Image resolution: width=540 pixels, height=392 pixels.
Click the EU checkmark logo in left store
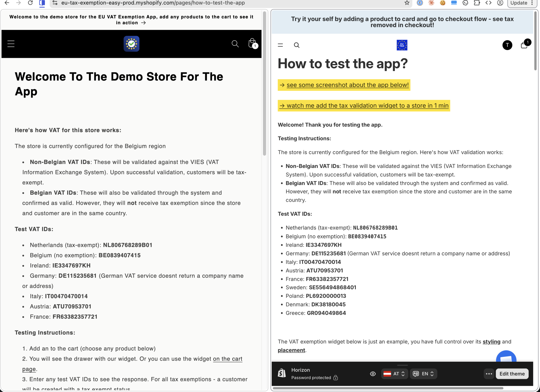click(131, 44)
